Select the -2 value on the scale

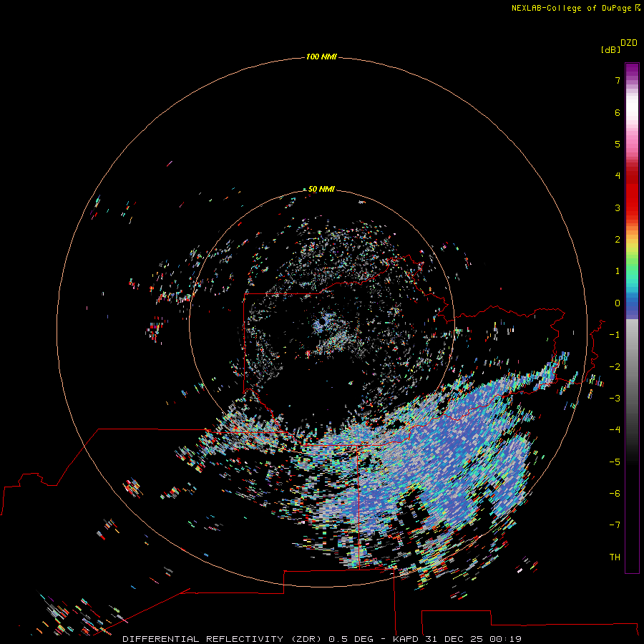click(615, 367)
